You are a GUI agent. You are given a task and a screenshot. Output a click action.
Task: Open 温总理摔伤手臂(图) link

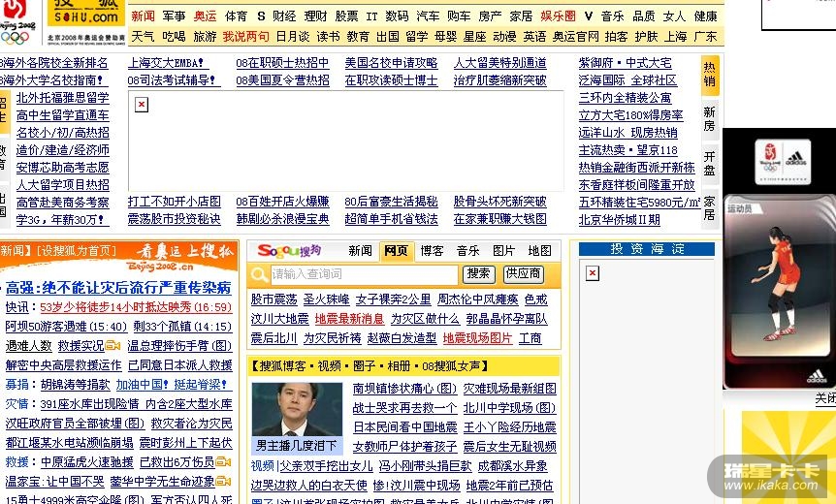coord(179,346)
